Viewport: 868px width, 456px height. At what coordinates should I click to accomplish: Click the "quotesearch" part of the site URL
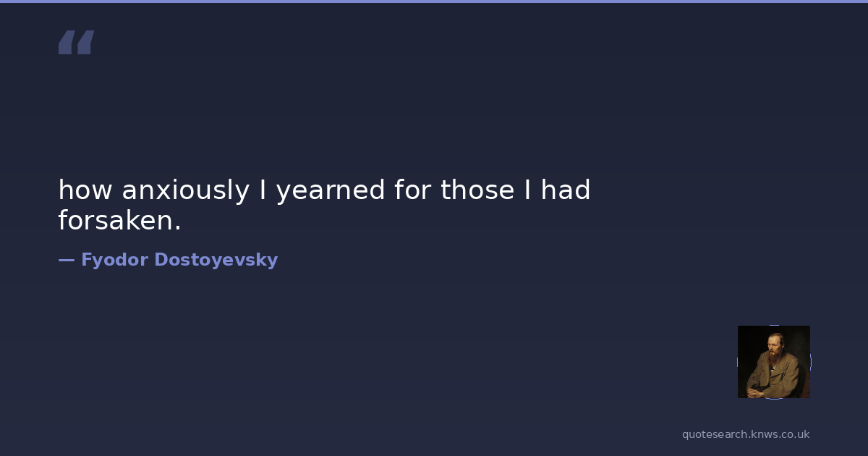click(x=712, y=434)
